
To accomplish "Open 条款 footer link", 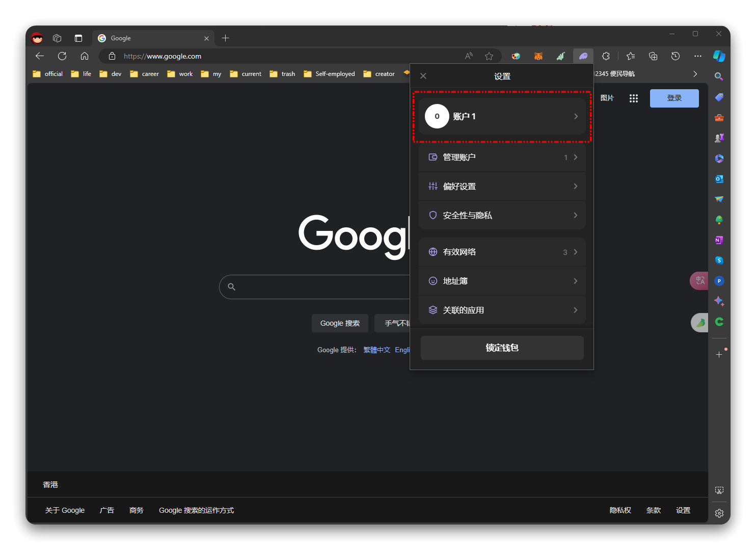I will tap(653, 510).
